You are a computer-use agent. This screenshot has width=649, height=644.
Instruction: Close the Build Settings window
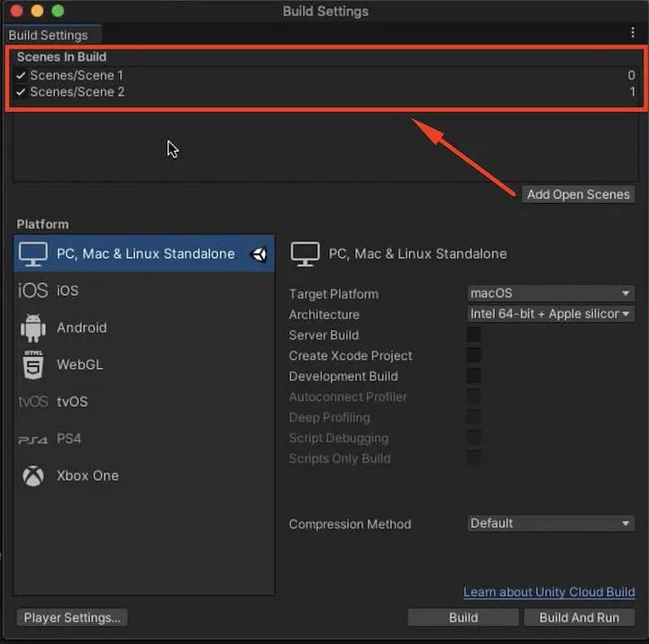pos(16,11)
